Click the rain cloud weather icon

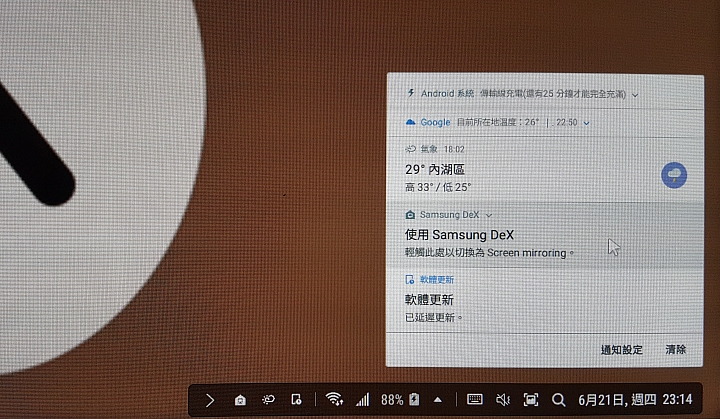(x=674, y=175)
